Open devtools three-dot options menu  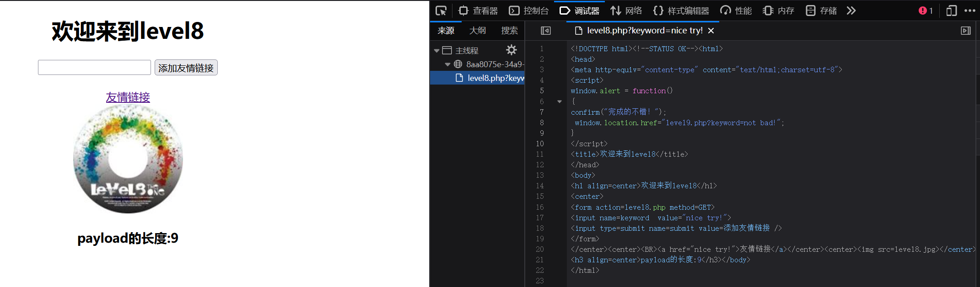(969, 11)
